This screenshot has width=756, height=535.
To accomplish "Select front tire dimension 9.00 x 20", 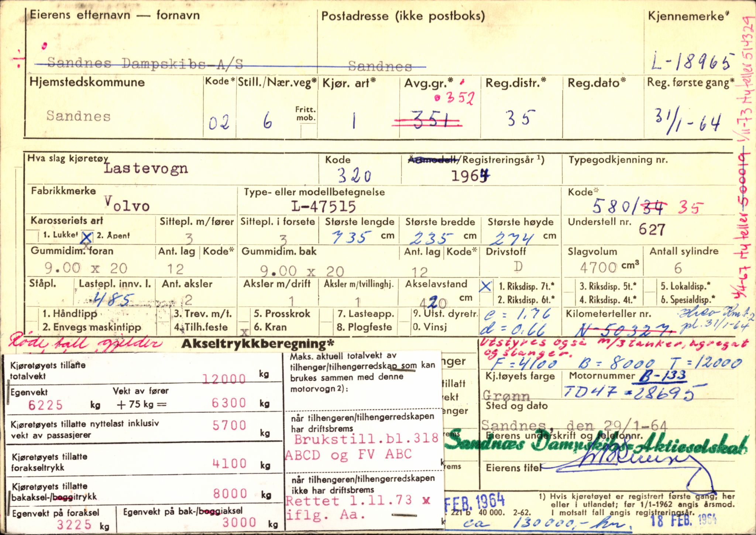I will click(x=86, y=268).
